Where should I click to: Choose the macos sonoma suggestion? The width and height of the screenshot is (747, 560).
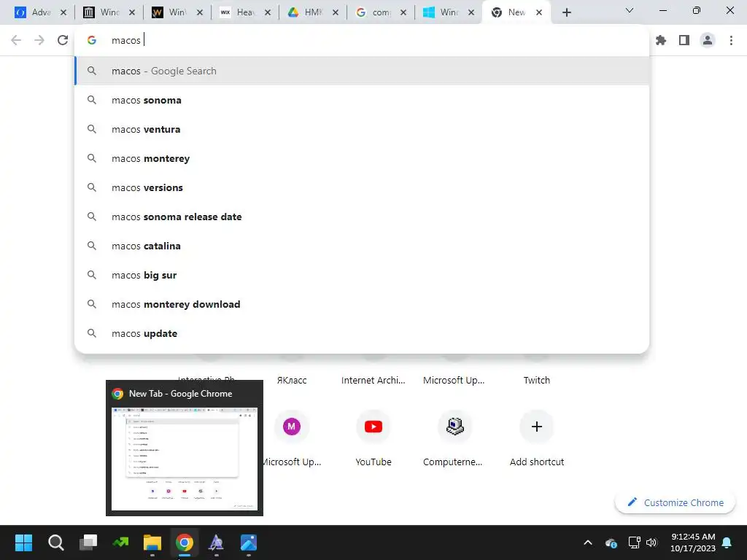coord(362,100)
